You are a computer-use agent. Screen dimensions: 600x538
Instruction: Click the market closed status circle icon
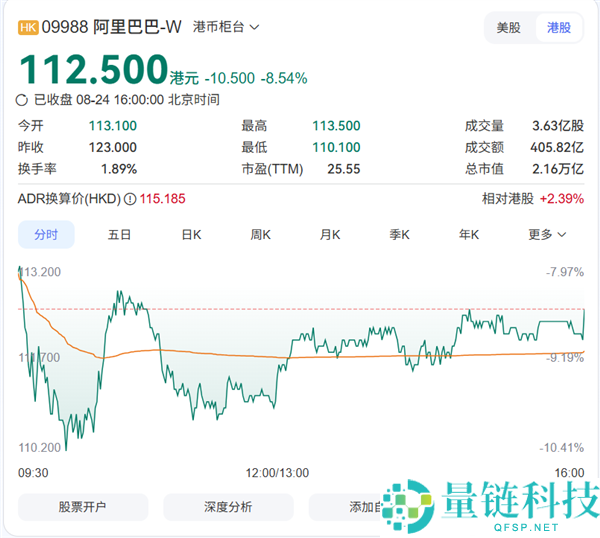pyautogui.click(x=21, y=100)
